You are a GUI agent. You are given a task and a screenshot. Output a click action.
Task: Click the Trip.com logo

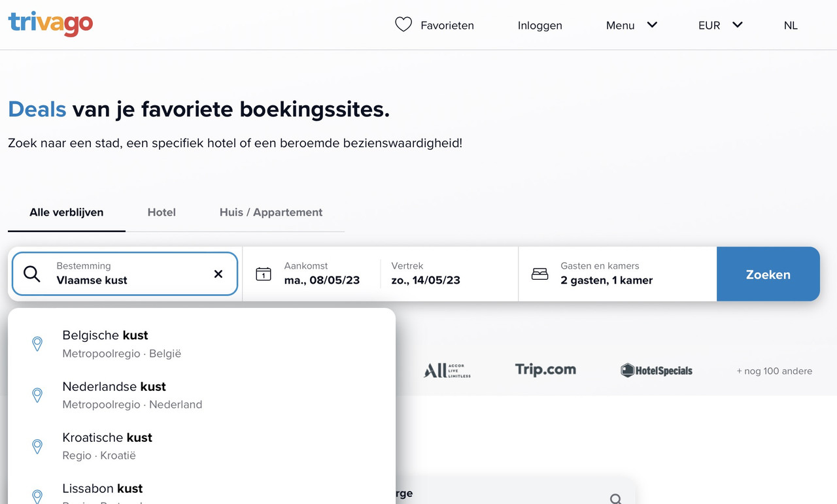tap(545, 369)
